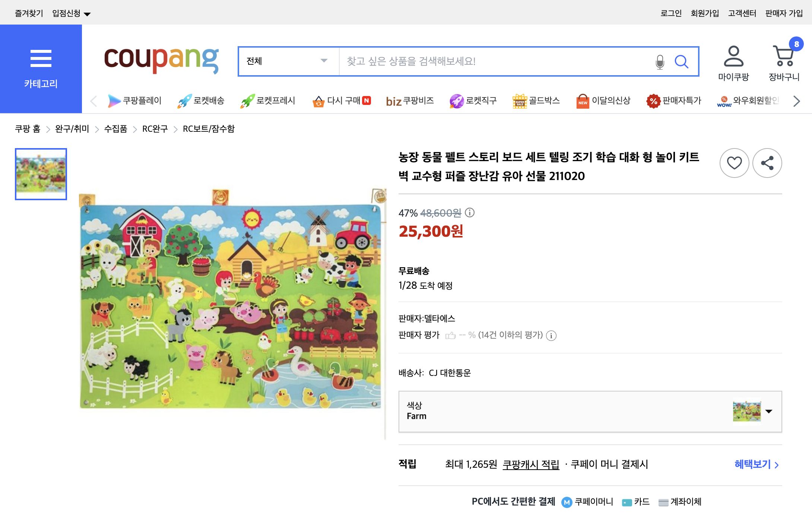Select the 로켓배송 rocket delivery icon

tap(184, 100)
